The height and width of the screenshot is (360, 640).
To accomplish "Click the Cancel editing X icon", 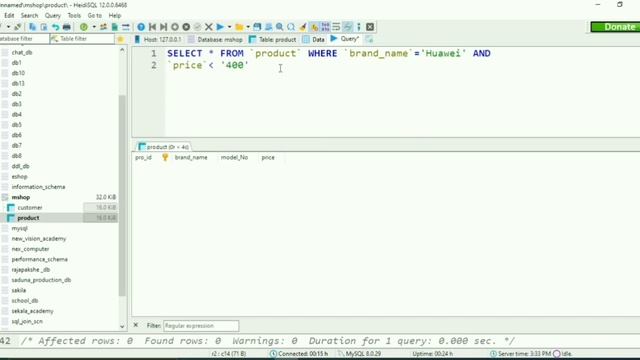I will click(x=209, y=27).
